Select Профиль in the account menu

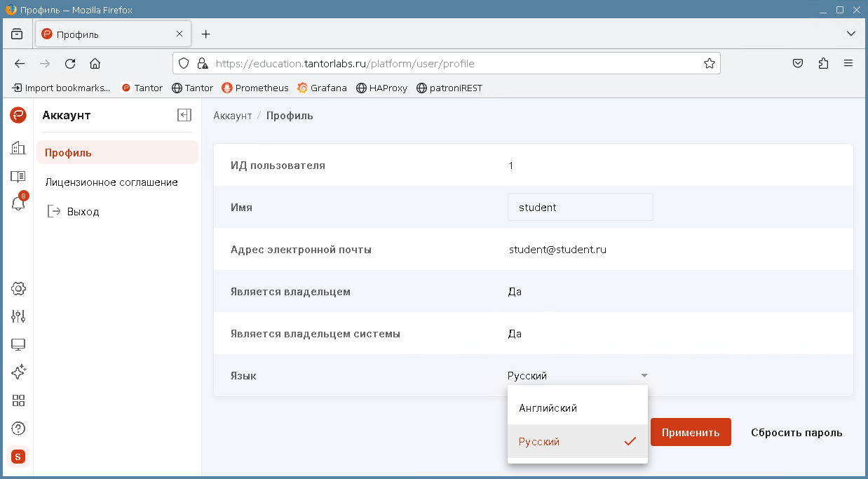[69, 153]
